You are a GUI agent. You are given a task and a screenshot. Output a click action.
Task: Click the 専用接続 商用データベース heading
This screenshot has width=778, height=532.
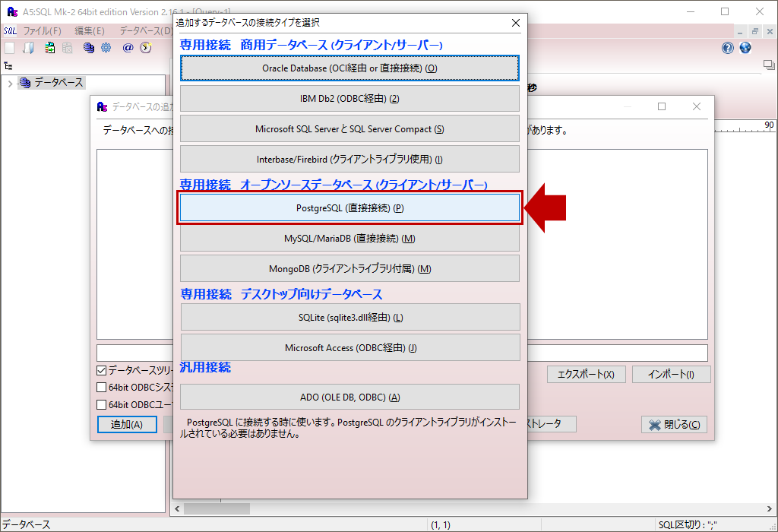(311, 45)
